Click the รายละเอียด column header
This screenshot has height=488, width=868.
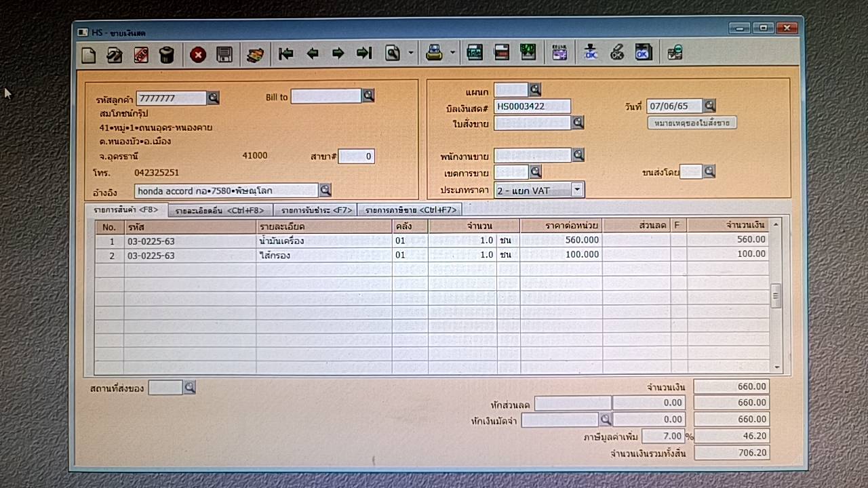click(x=324, y=226)
